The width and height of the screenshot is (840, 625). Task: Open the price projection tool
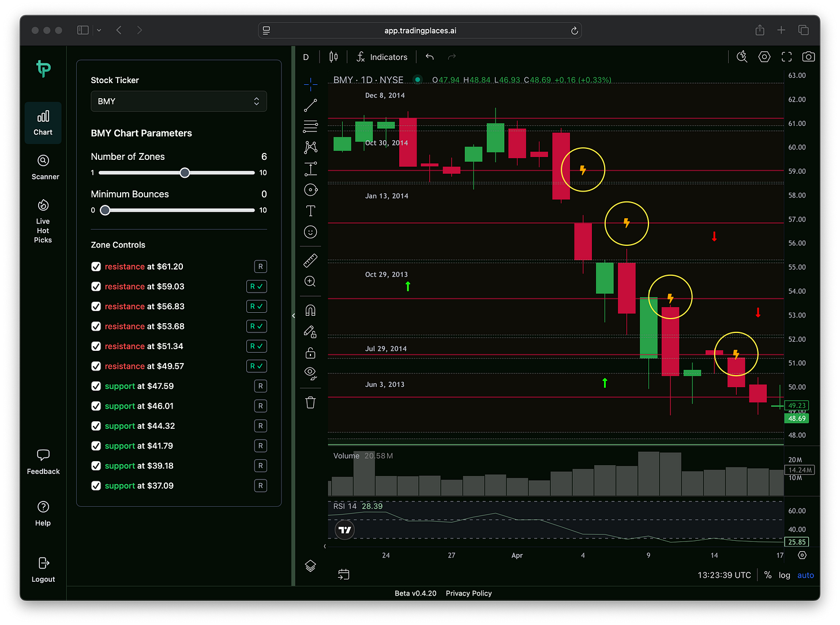coord(310,169)
